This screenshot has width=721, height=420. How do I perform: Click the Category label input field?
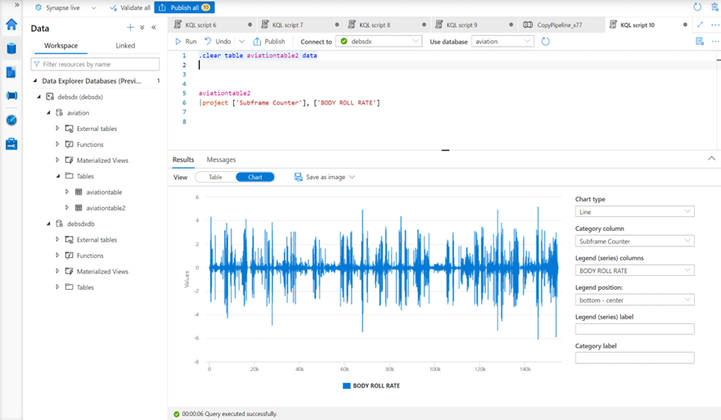click(x=635, y=358)
